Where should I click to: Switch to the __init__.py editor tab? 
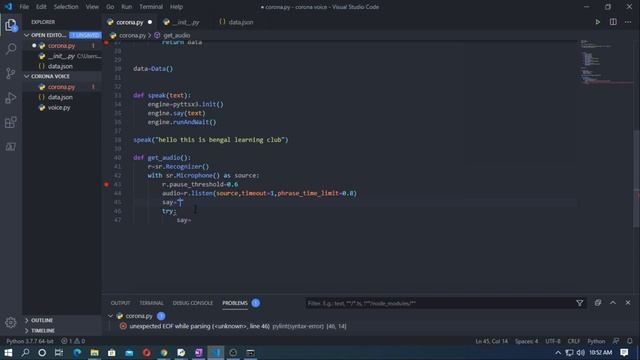pos(186,22)
